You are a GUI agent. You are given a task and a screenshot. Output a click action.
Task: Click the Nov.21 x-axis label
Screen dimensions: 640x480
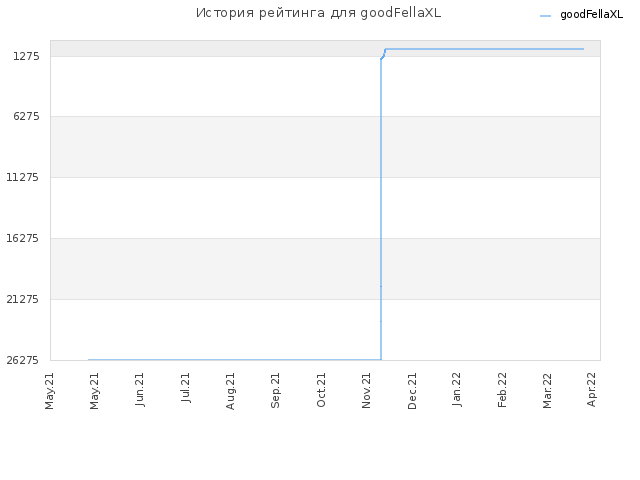[366, 390]
